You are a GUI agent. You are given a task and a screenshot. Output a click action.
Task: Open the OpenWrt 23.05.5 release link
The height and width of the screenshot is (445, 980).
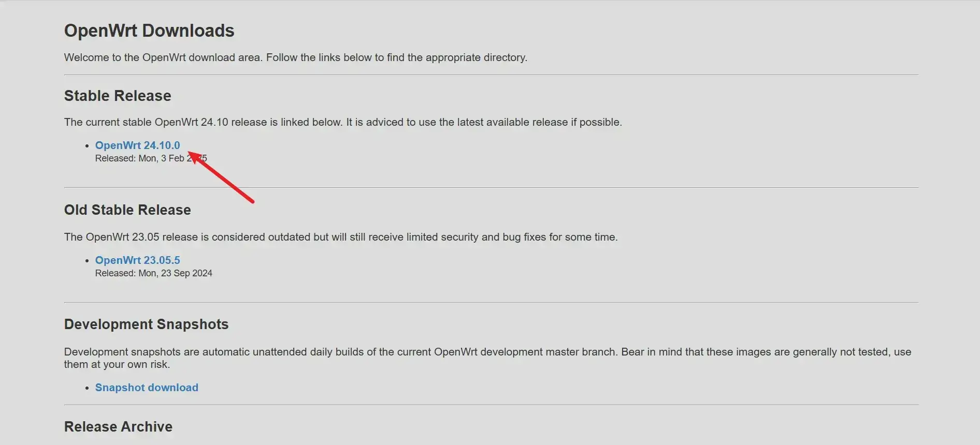(137, 260)
